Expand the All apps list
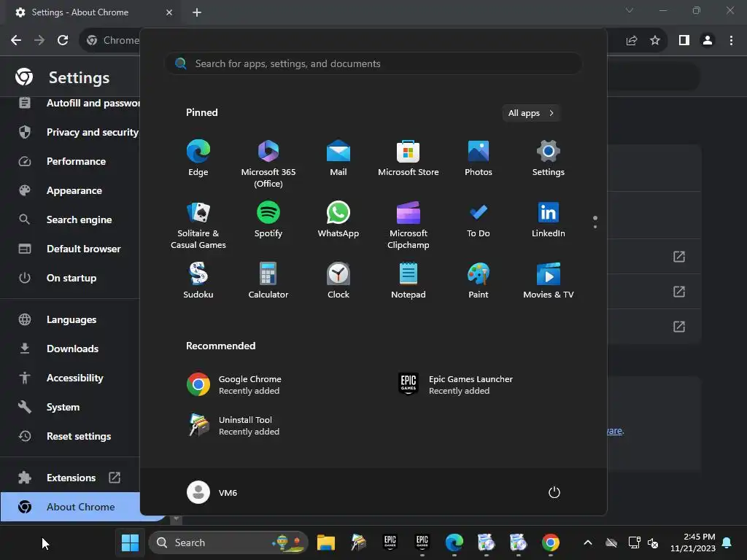The width and height of the screenshot is (747, 560). [x=531, y=113]
